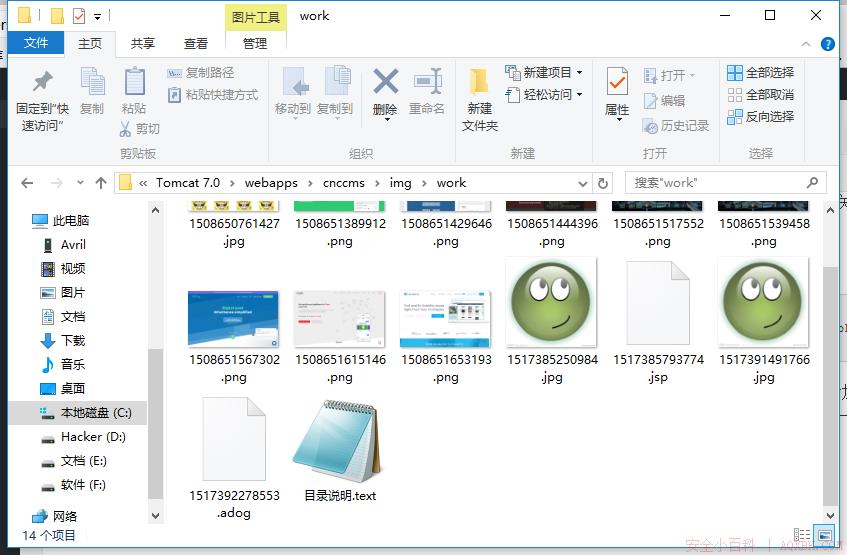Expand the chevron after Tomcat 7.0
The image size is (847, 555).
click(x=232, y=183)
